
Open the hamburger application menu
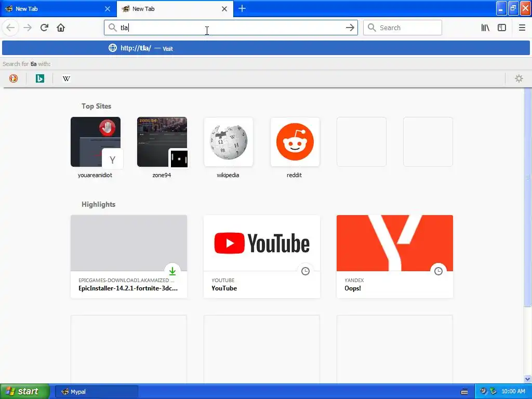click(522, 28)
